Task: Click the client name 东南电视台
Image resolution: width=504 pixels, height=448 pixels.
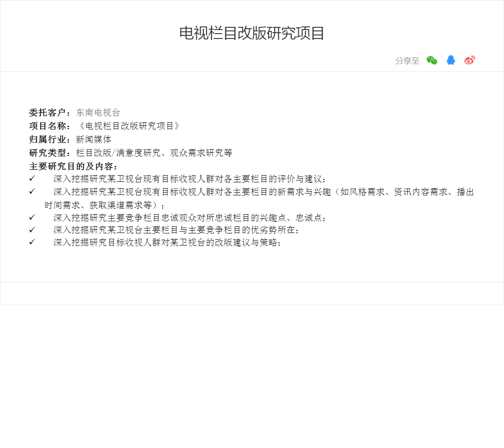Action: (x=98, y=112)
